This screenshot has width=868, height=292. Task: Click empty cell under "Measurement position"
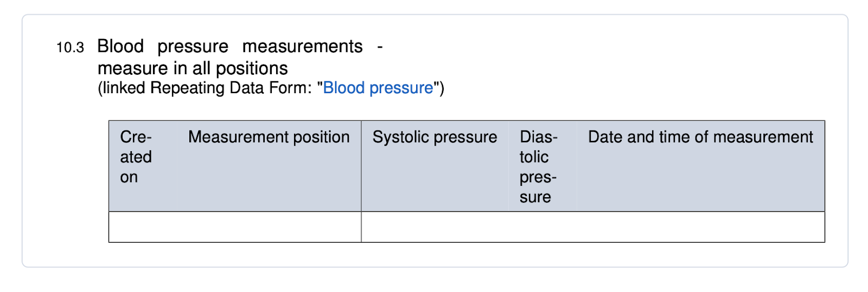tap(269, 227)
